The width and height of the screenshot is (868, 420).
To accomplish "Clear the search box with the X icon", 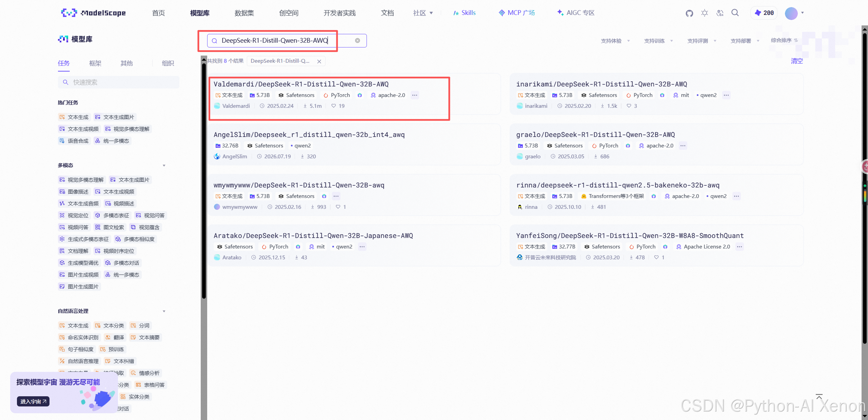I will coord(357,41).
